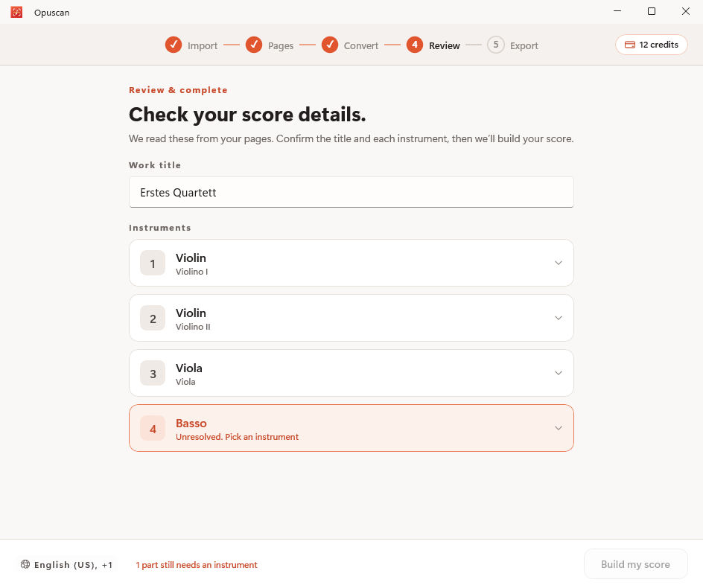This screenshot has width=703, height=588.
Task: Click the '1 part still needs an instrument' message
Action: point(197,565)
